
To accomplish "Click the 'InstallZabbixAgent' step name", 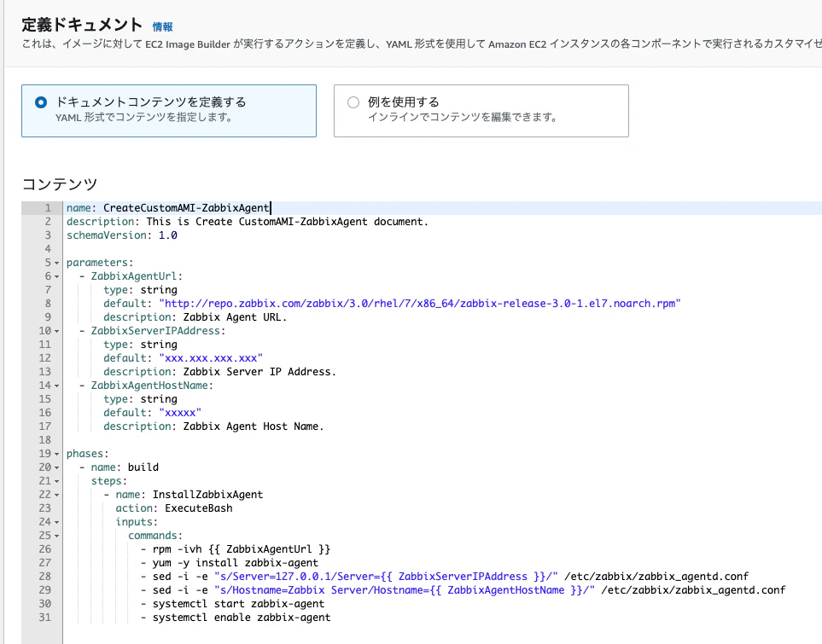I will coord(207,494).
